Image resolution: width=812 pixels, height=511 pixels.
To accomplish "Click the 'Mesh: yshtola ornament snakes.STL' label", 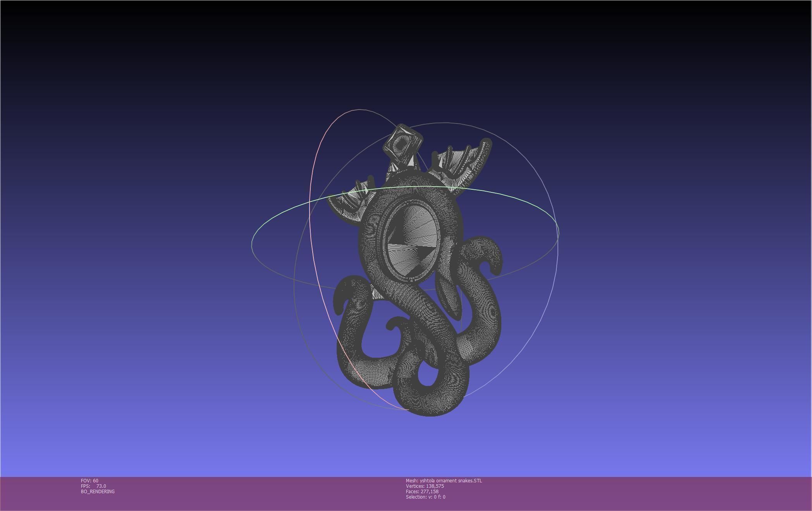I will [x=444, y=481].
